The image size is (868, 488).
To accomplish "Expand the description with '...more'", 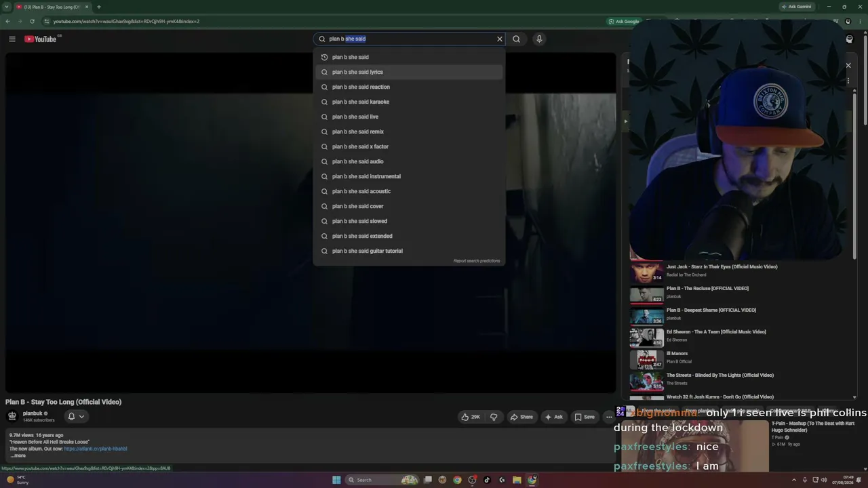I will (x=18, y=455).
